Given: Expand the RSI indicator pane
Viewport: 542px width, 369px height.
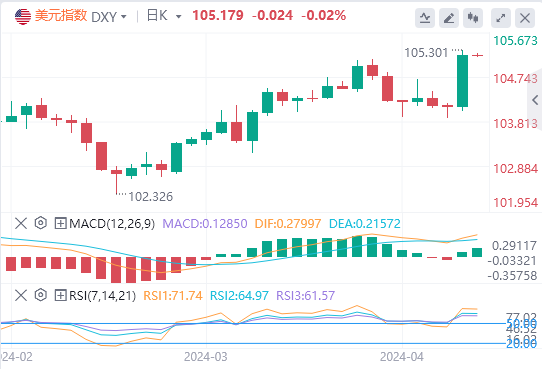Looking at the screenshot, I should pos(60,295).
